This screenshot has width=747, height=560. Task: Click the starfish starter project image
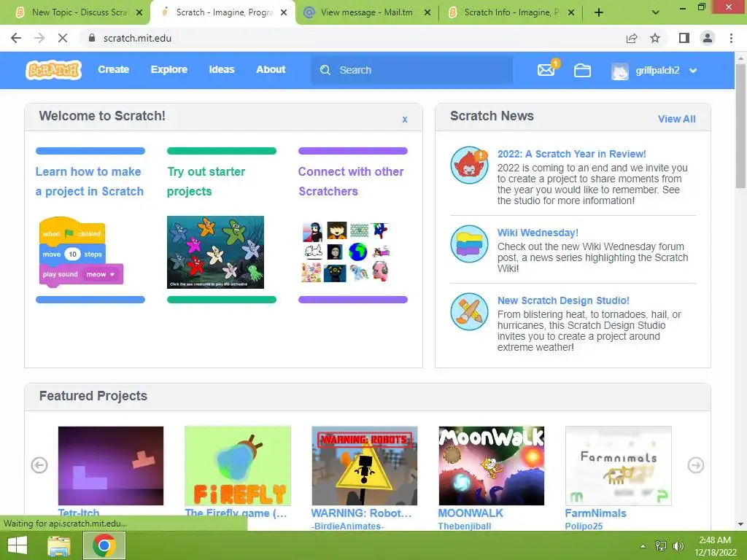coord(215,252)
